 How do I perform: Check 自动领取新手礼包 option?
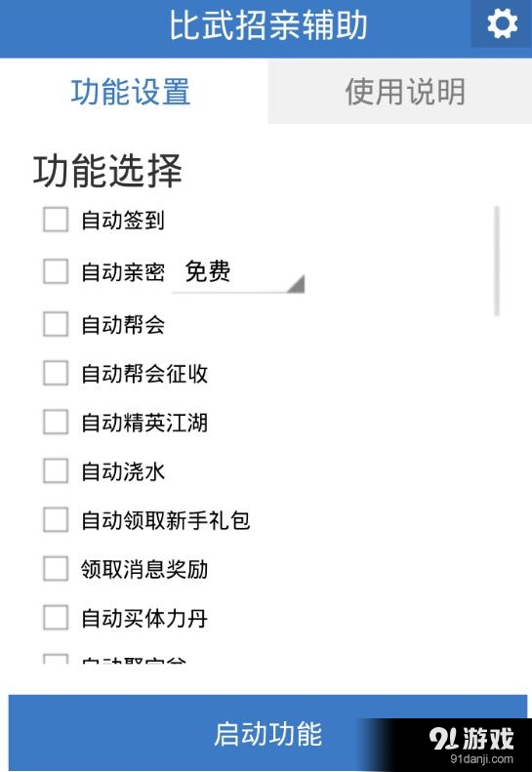(56, 520)
